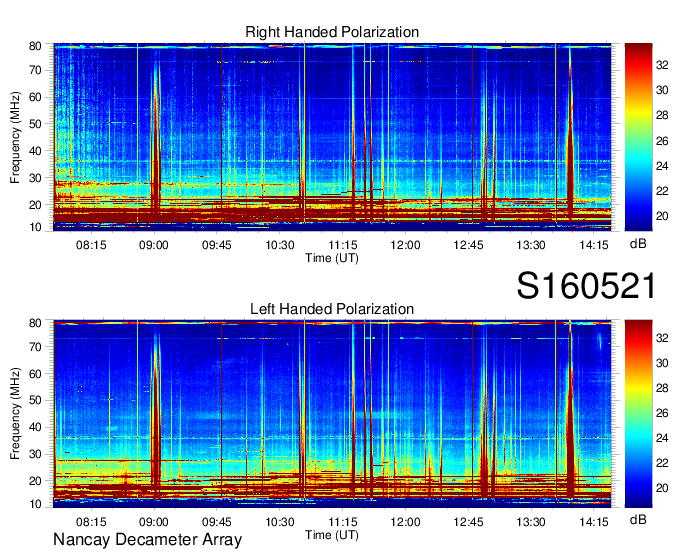Click the 20 MHz tick on the right-handed plot
The height and width of the screenshot is (552, 680).
(x=35, y=205)
